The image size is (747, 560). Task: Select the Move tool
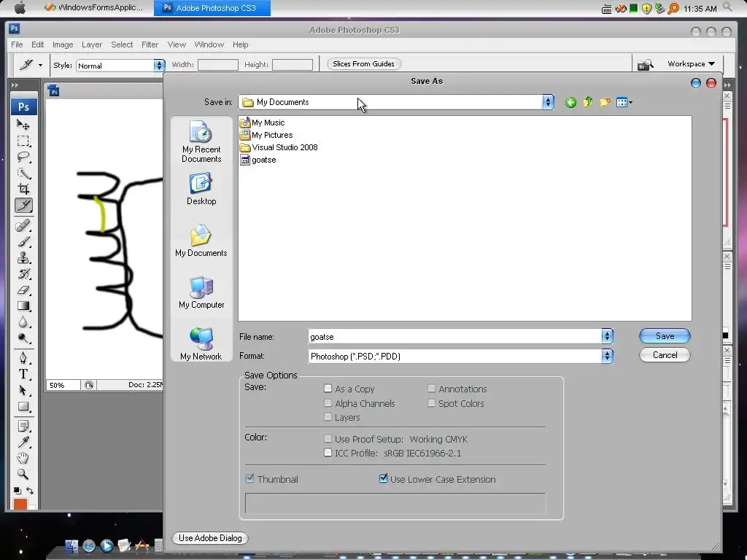click(23, 125)
